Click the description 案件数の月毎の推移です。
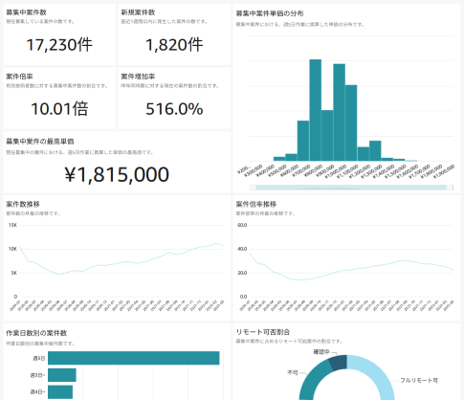 [x=33, y=213]
